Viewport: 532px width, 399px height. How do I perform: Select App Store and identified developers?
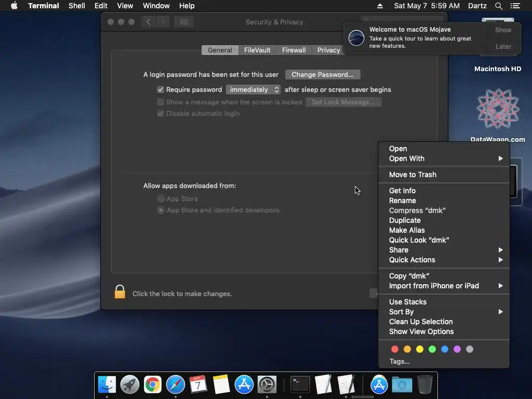pyautogui.click(x=161, y=210)
